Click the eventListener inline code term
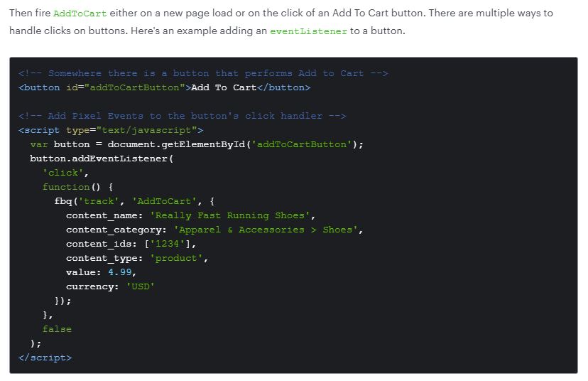This screenshot has width=588, height=381. click(x=309, y=31)
